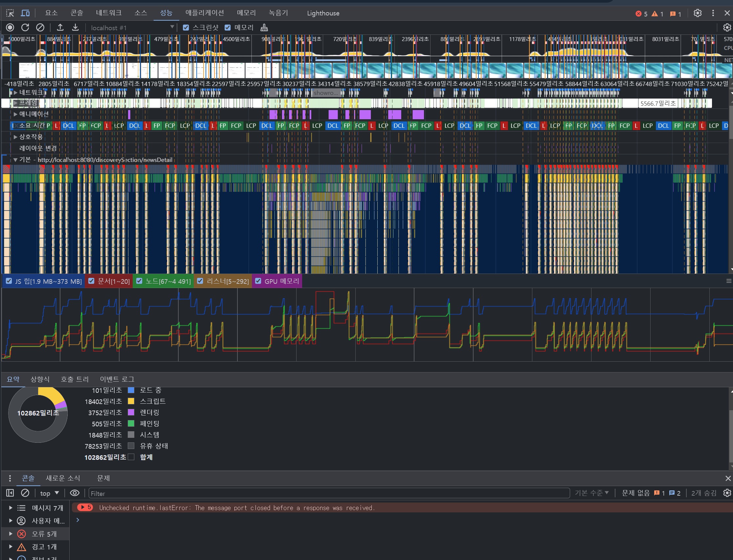Open the 기본 수준 log level menu
Viewport: 733px width, 560px height.
[592, 493]
